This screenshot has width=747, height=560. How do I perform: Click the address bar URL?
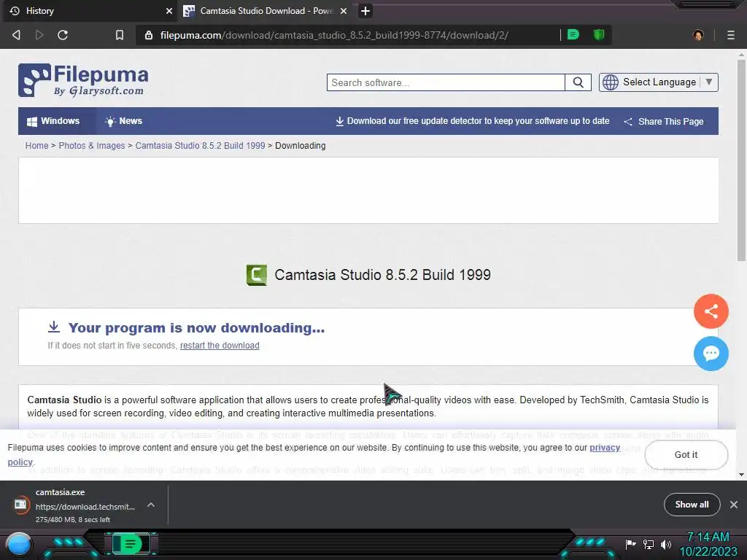334,35
